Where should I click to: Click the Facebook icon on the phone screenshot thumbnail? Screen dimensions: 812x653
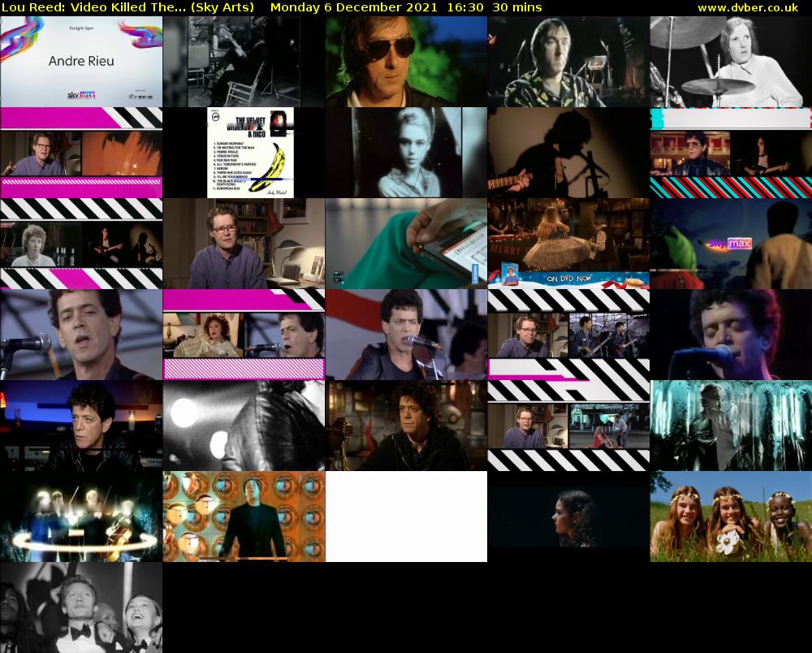coord(337,275)
